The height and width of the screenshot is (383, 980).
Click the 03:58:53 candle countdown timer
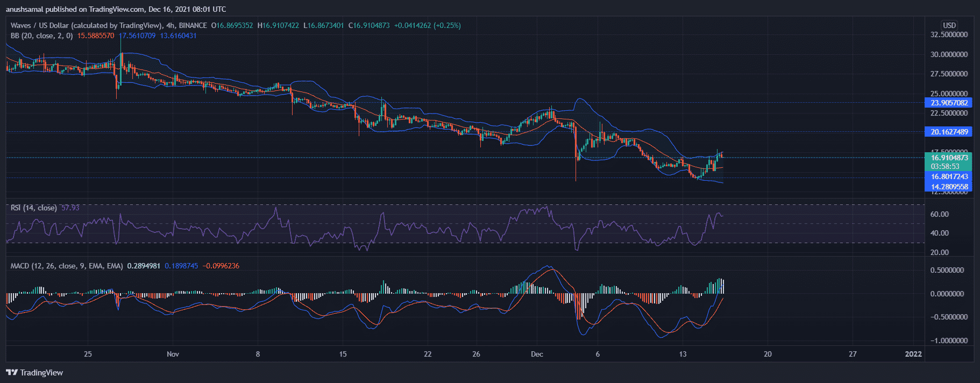click(945, 166)
